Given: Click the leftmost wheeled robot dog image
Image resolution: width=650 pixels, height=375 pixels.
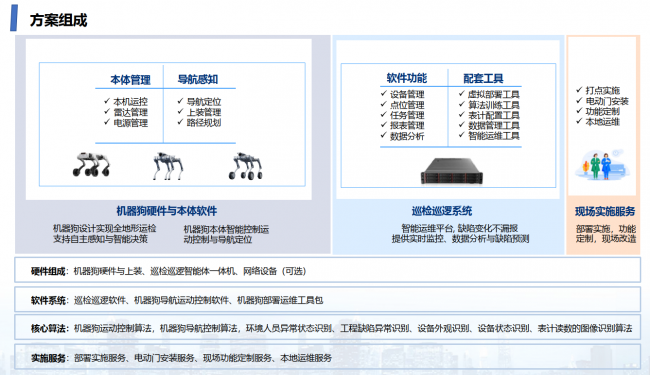Looking at the screenshot, I should pos(91,165).
